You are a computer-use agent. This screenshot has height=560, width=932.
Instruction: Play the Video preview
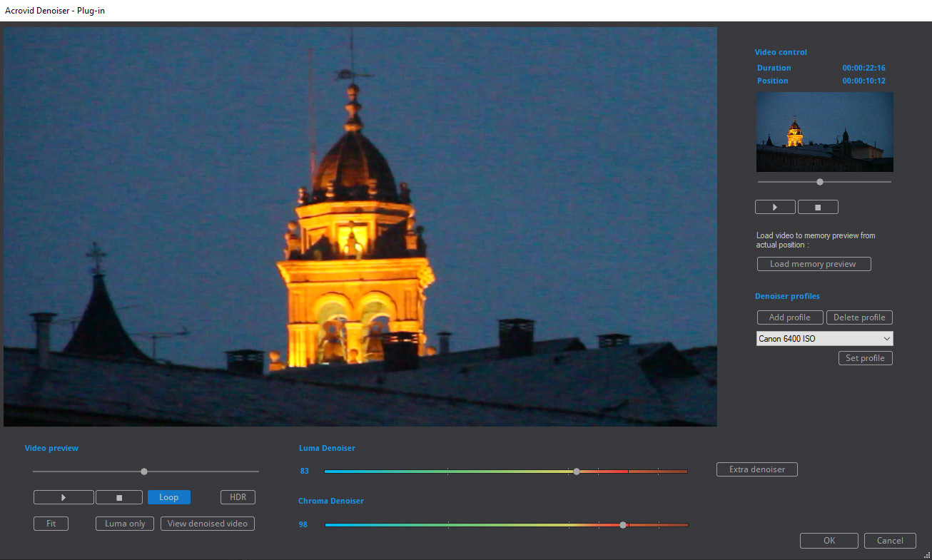pos(64,497)
